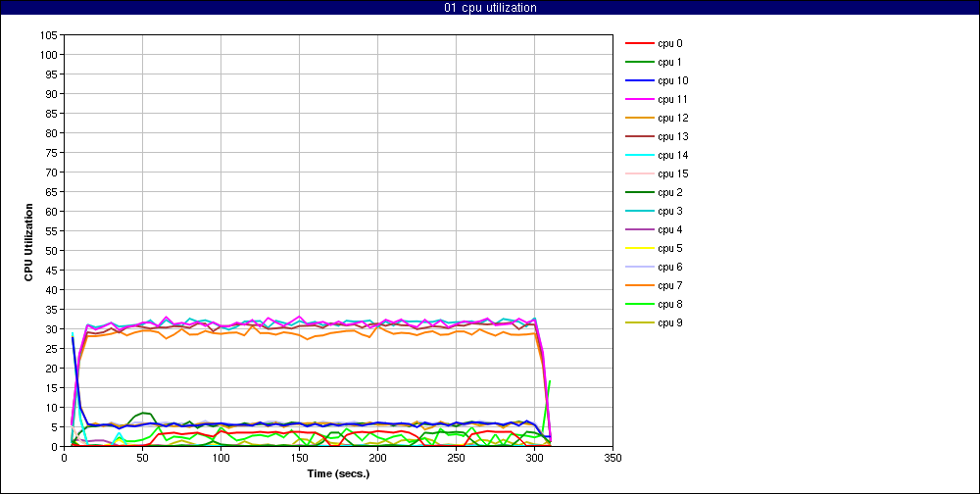Click the 150 x-axis tick label
The image size is (980, 494).
coord(299,459)
